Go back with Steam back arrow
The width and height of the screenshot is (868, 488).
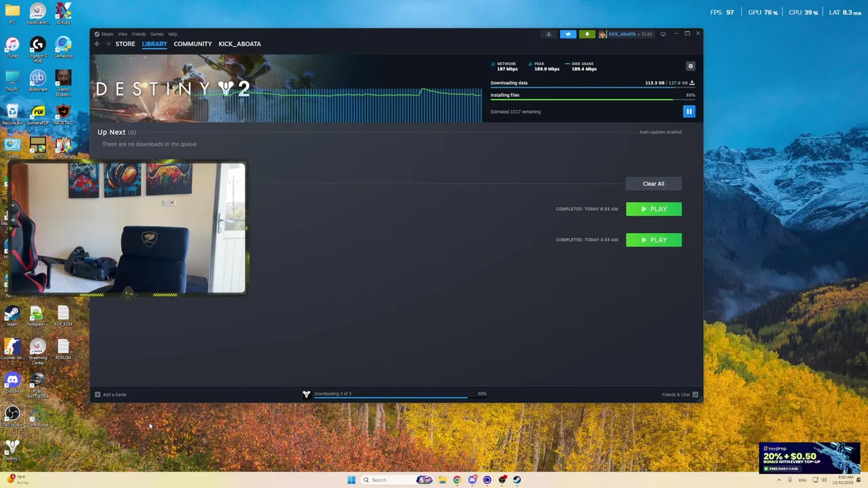[x=97, y=44]
